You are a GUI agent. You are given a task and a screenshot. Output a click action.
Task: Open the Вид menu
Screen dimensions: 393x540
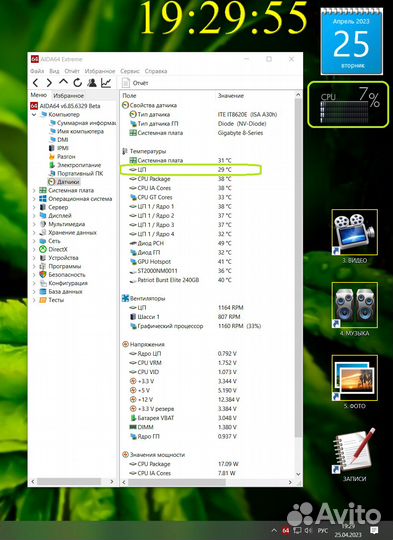coord(54,71)
